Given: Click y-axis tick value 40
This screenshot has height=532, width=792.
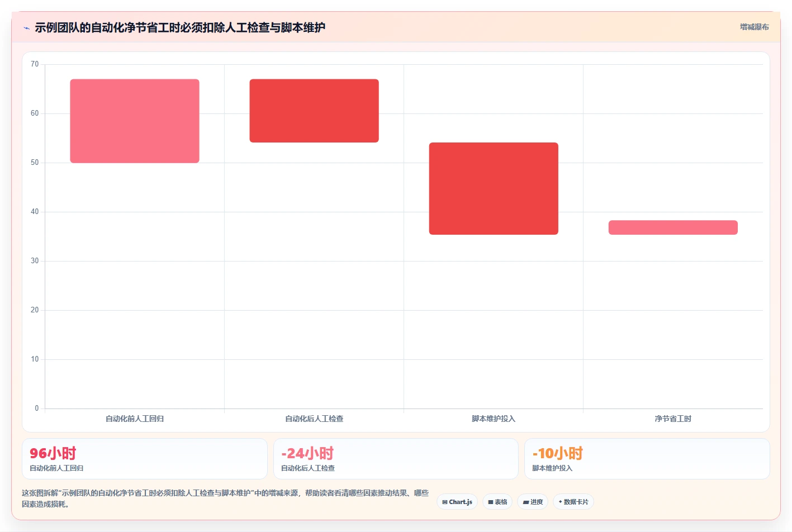Looking at the screenshot, I should (x=35, y=212).
